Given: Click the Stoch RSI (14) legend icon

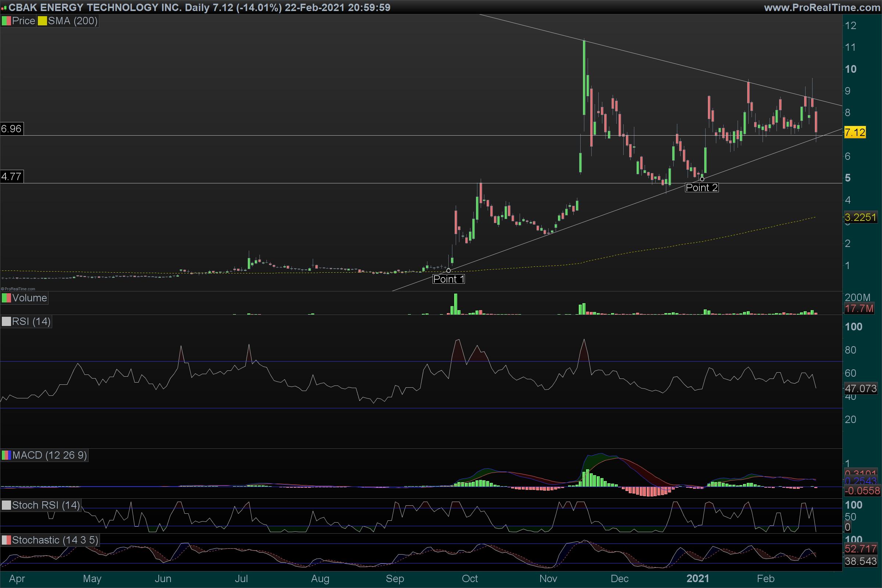Looking at the screenshot, I should (x=6, y=505).
